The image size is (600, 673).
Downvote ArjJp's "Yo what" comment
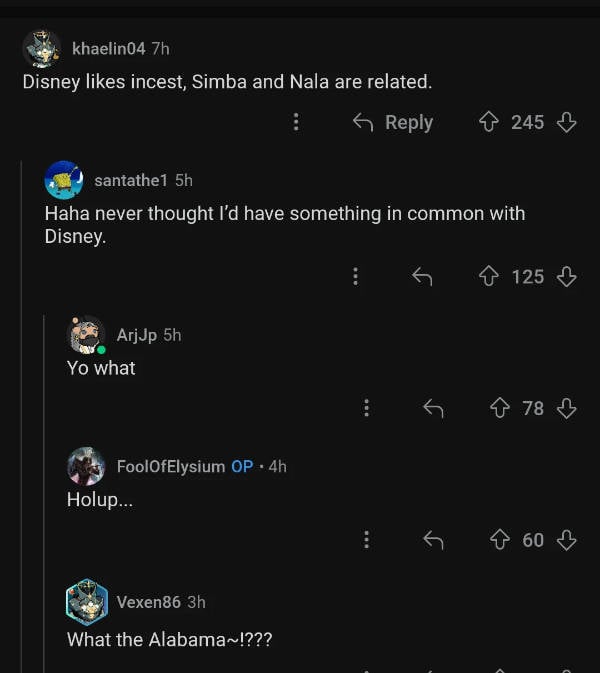567,408
